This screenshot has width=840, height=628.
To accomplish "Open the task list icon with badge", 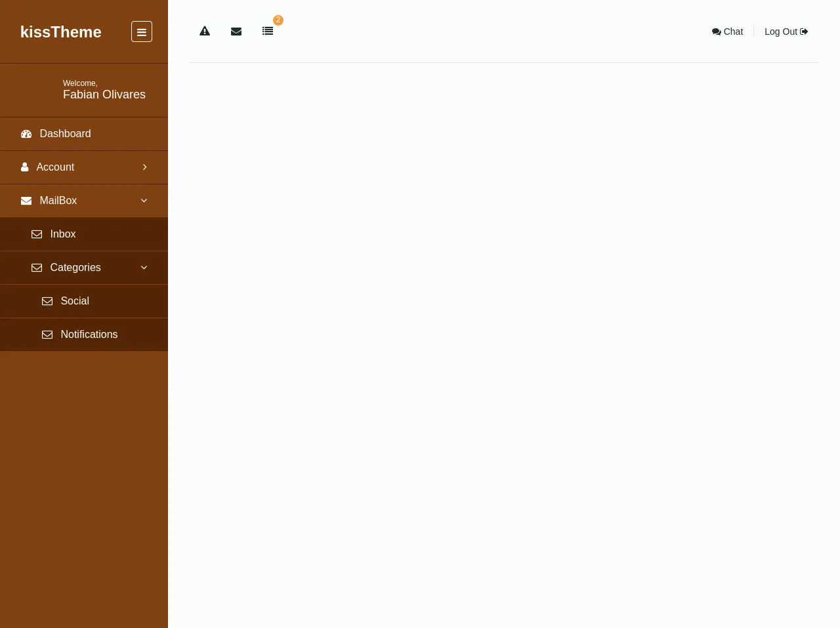I will pos(268,31).
